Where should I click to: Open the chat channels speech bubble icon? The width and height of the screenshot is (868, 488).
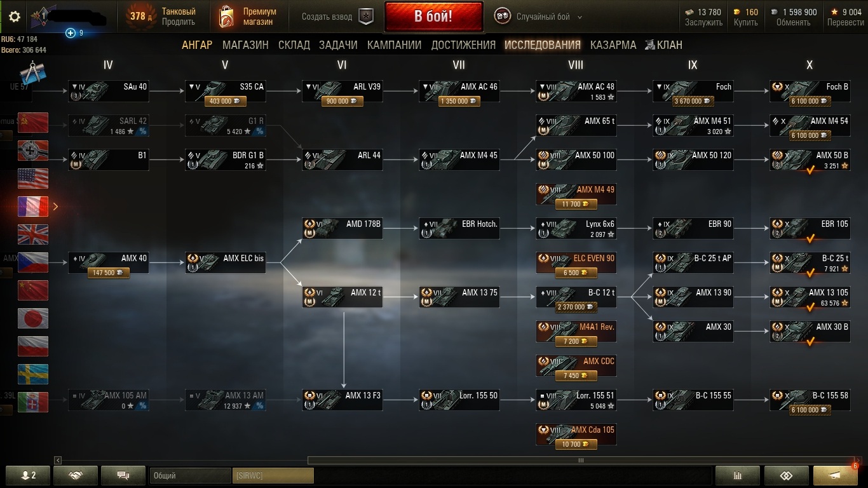tap(123, 475)
